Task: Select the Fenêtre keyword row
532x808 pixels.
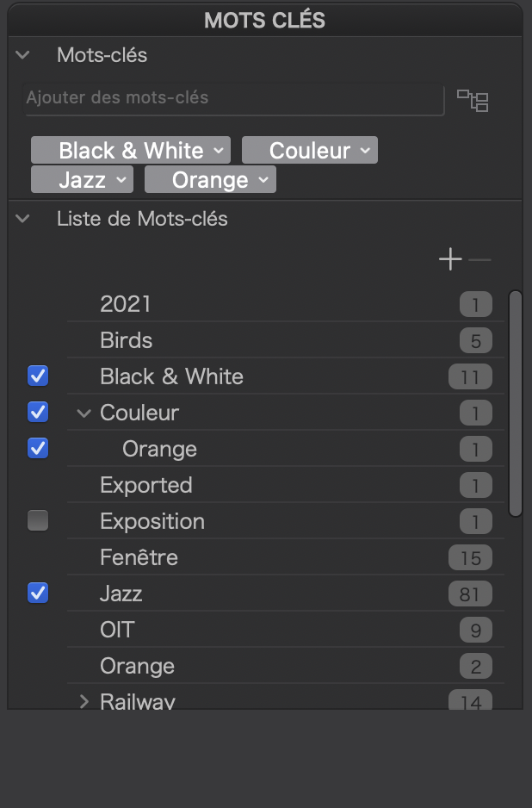Action: (x=139, y=557)
